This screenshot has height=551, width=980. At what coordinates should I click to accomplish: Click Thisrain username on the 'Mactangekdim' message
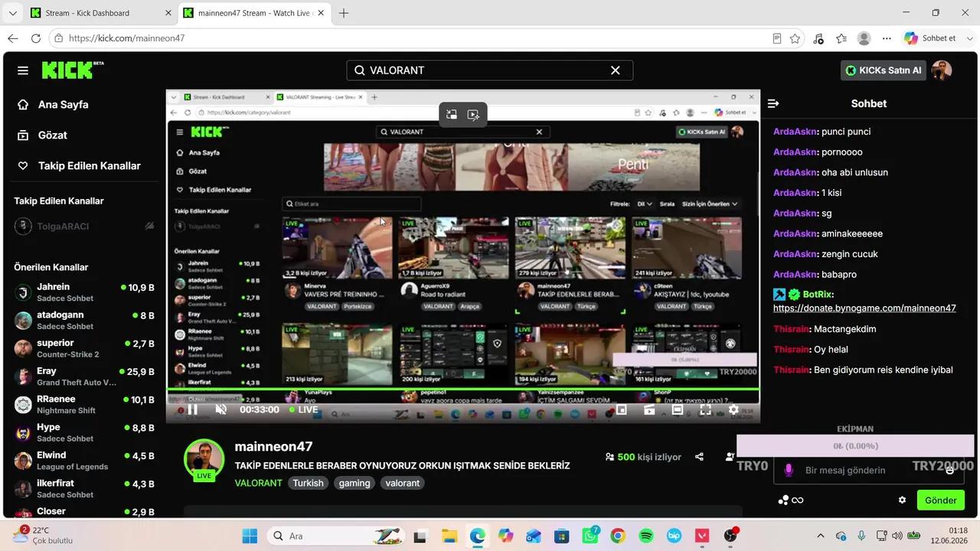tap(792, 329)
